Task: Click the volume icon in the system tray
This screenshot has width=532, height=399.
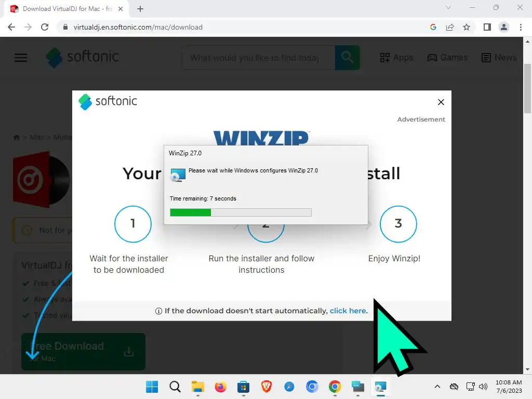Action: [x=483, y=387]
